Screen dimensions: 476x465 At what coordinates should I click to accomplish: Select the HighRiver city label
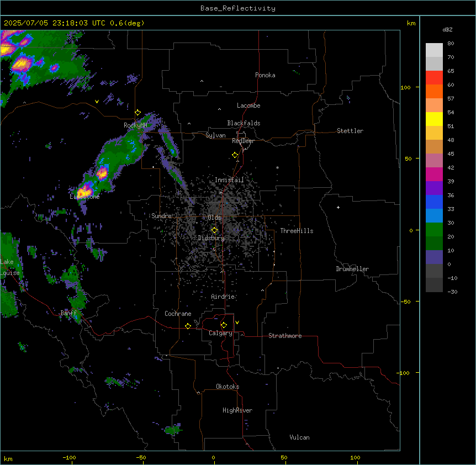tap(237, 410)
